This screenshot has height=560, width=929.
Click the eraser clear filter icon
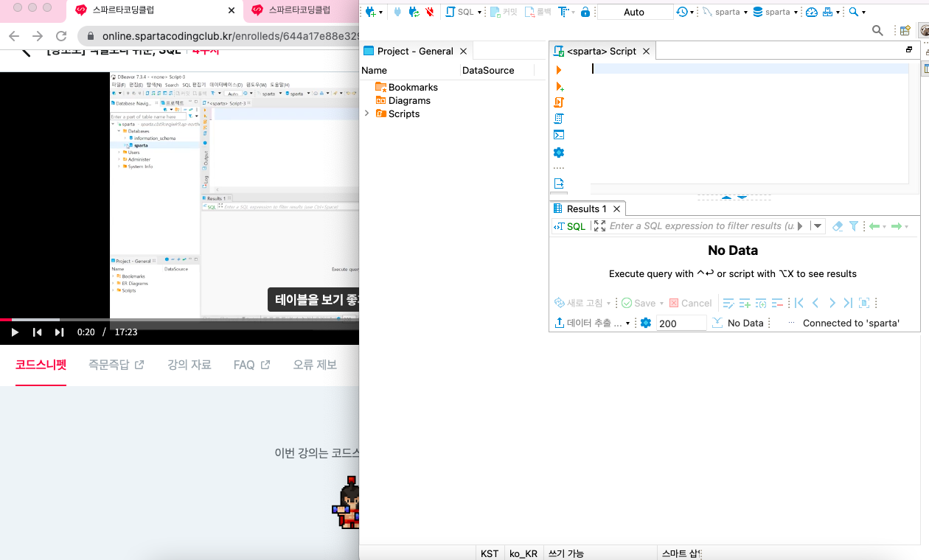[x=838, y=226]
